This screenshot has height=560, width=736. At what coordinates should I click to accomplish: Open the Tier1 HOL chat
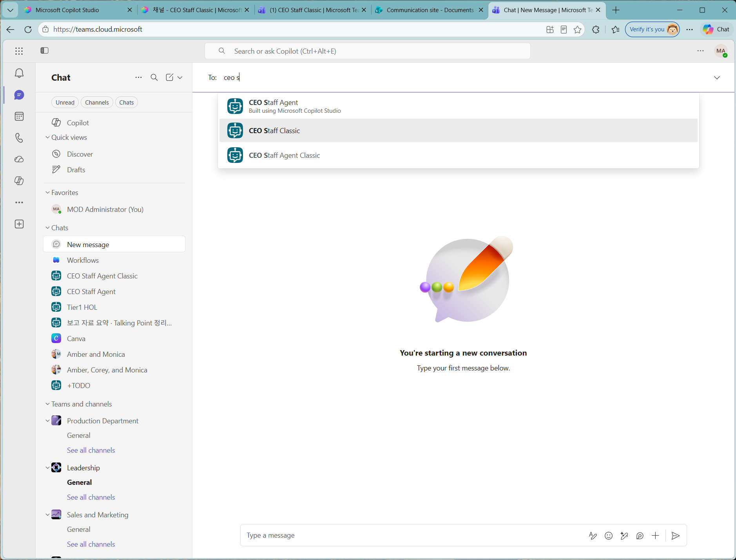[x=114, y=307]
